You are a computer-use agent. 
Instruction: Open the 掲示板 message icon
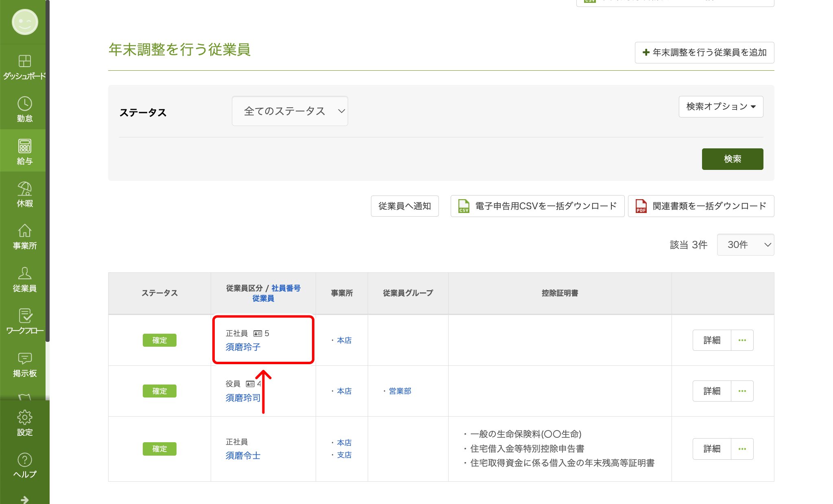(24, 358)
